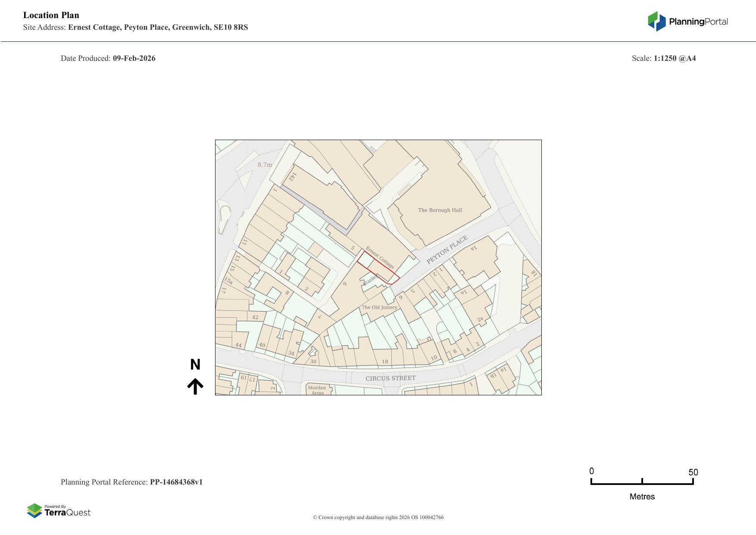Select The Borough Hall building label

tap(440, 210)
